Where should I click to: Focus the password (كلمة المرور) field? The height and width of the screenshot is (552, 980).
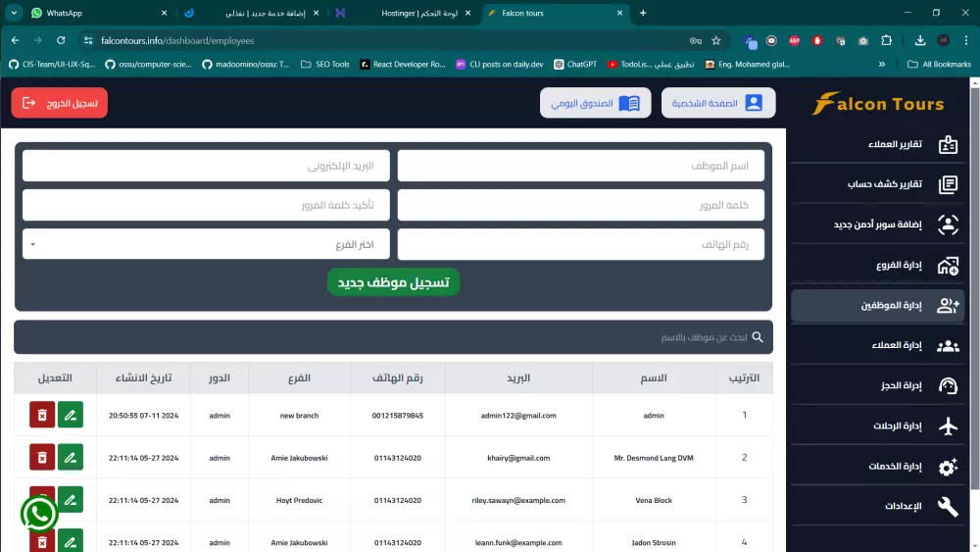coord(580,205)
